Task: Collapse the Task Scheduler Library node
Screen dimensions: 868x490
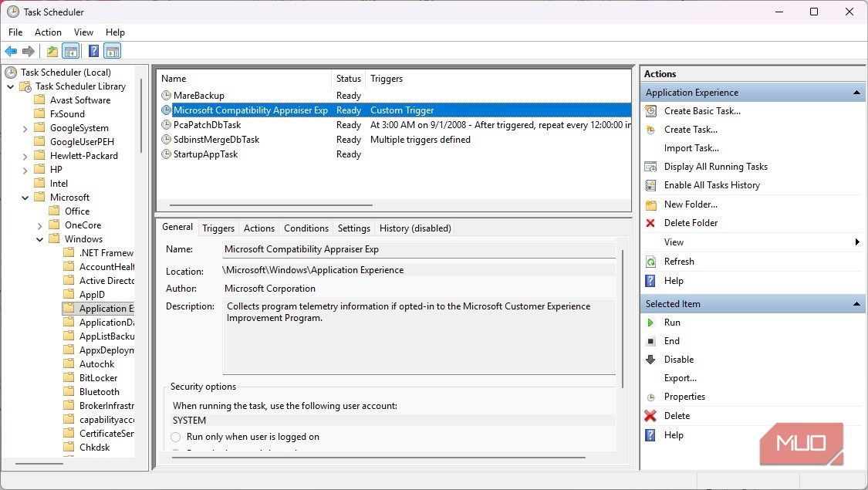Action: coord(11,86)
